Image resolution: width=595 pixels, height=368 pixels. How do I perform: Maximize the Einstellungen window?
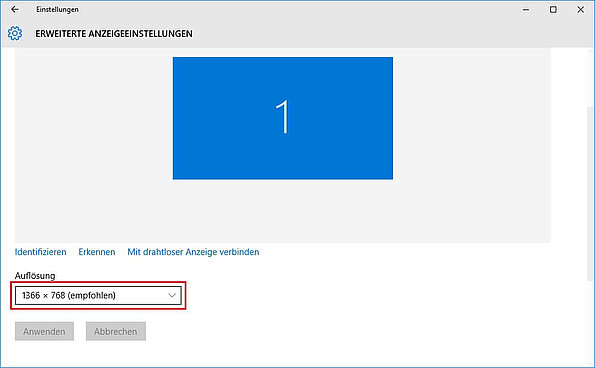553,10
